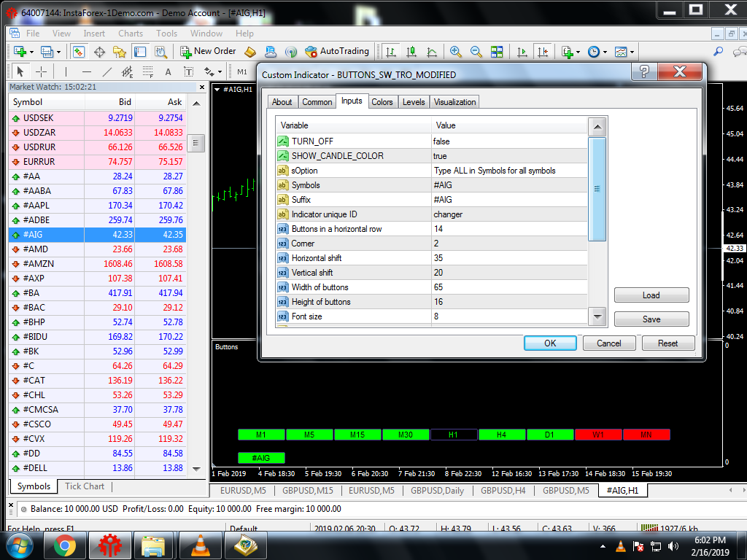Click the green #AIG symbol button
This screenshot has width=747, height=560.
click(x=261, y=458)
